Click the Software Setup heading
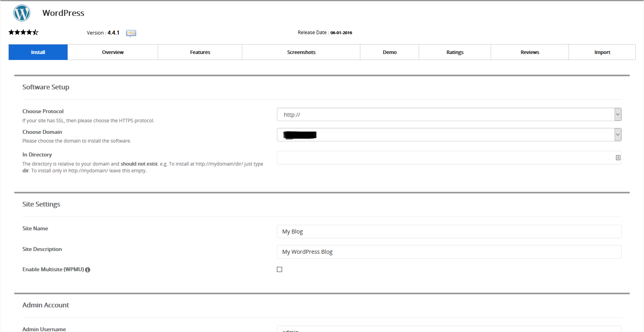The image size is (644, 332). click(46, 87)
